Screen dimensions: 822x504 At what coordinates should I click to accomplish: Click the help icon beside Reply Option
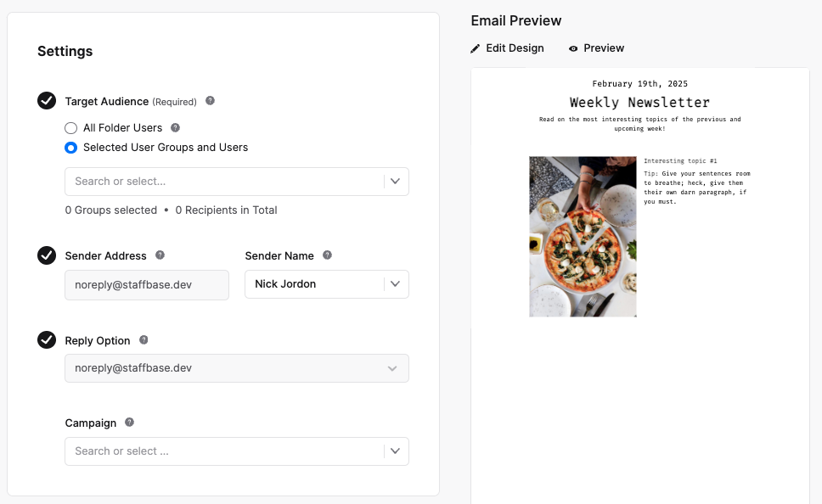(x=144, y=340)
